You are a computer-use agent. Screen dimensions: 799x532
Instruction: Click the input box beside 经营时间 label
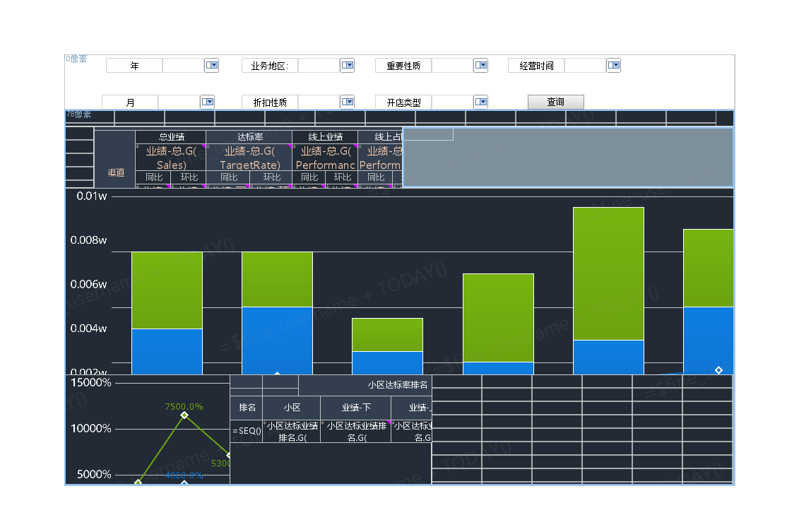[586, 65]
